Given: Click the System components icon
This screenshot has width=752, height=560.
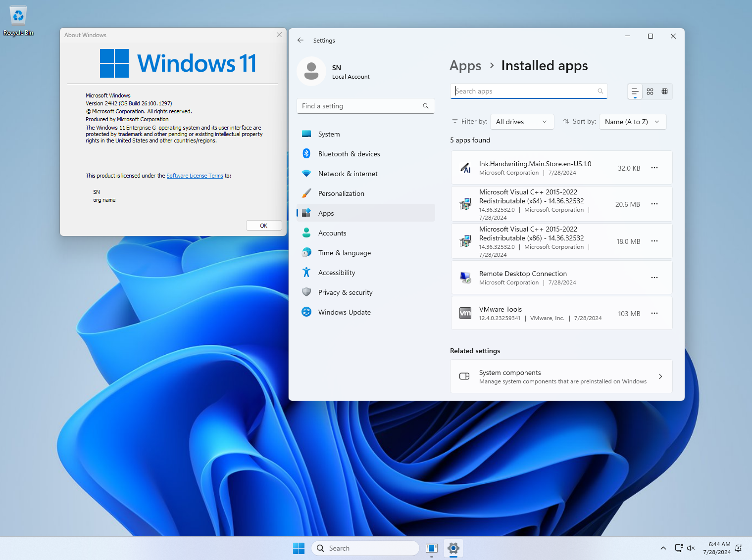Looking at the screenshot, I should [464, 376].
